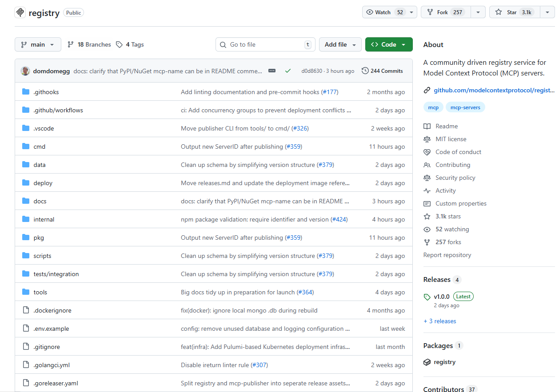Open the .golangci.yml file
Viewport: 559px width, 392px height.
[52, 365]
